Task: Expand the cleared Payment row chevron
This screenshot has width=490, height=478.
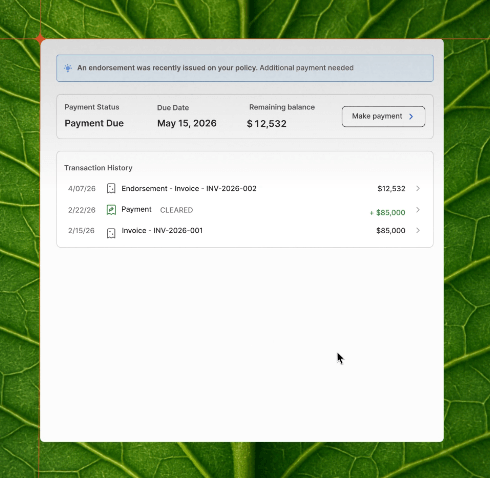Action: (x=418, y=210)
